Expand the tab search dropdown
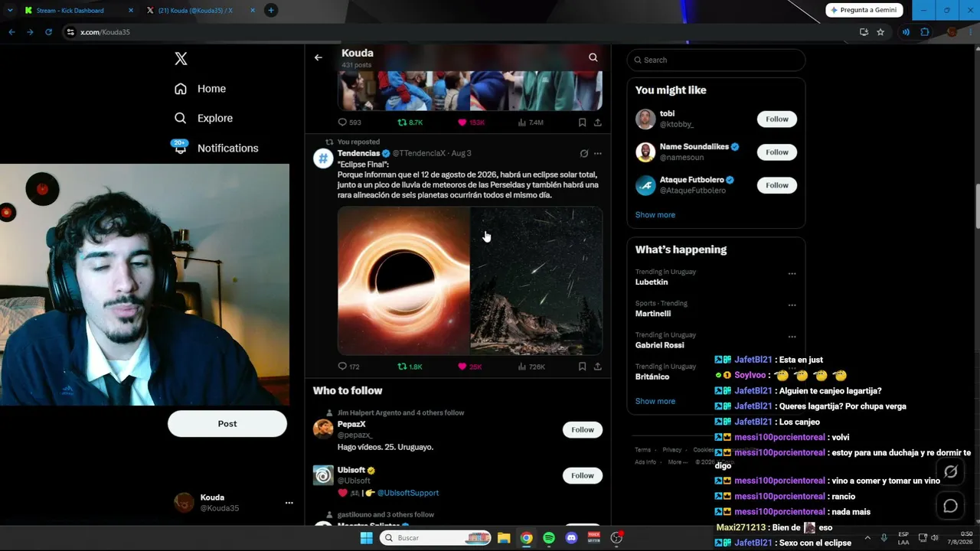The width and height of the screenshot is (980, 551). pyautogui.click(x=10, y=11)
